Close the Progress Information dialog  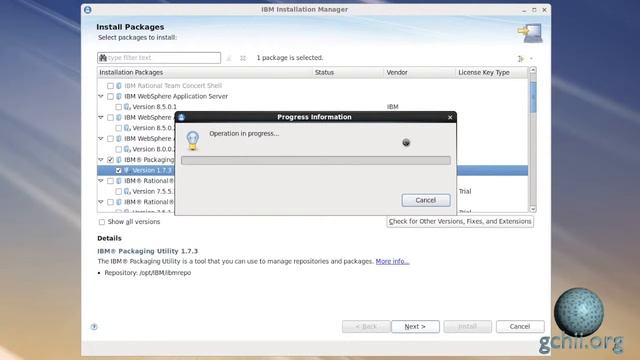tap(450, 118)
